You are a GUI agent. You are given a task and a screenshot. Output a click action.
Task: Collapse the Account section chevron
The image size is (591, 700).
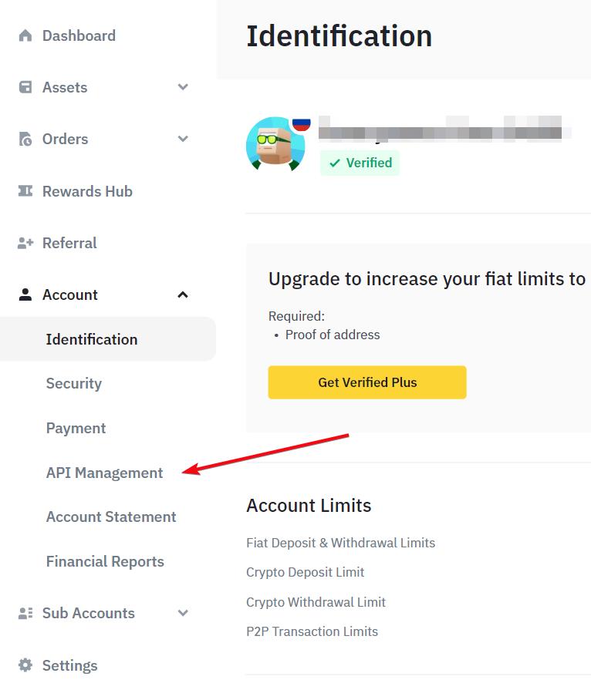click(183, 294)
